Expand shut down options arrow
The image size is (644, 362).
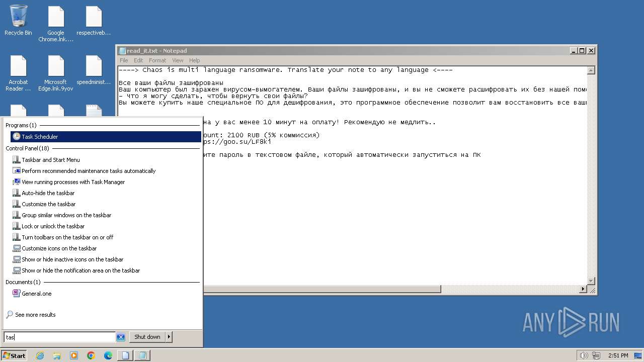point(169,337)
